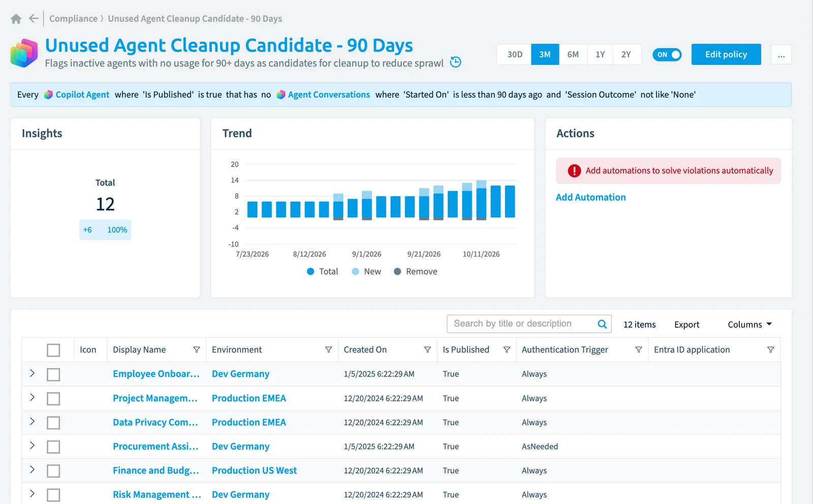The image size is (813, 504).
Task: Filter the Is Published column
Action: coord(507,350)
